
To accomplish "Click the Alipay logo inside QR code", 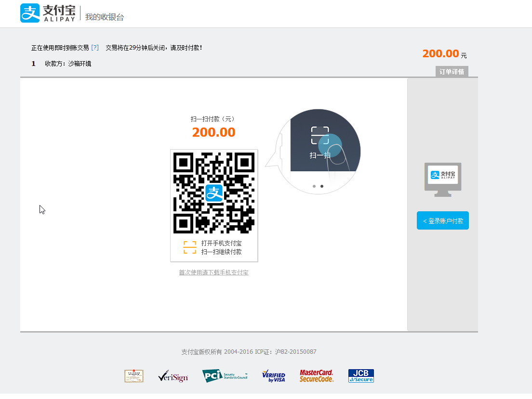I will click(214, 193).
